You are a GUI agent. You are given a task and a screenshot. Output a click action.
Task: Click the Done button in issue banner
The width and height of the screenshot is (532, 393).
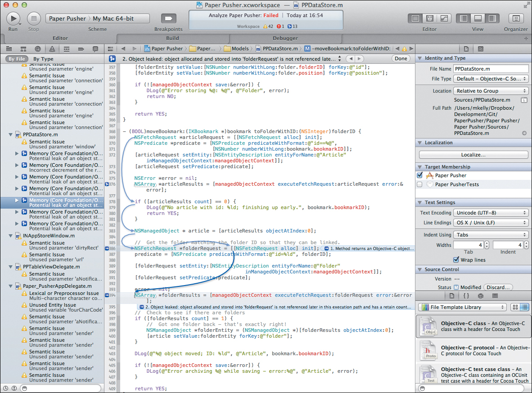401,58
